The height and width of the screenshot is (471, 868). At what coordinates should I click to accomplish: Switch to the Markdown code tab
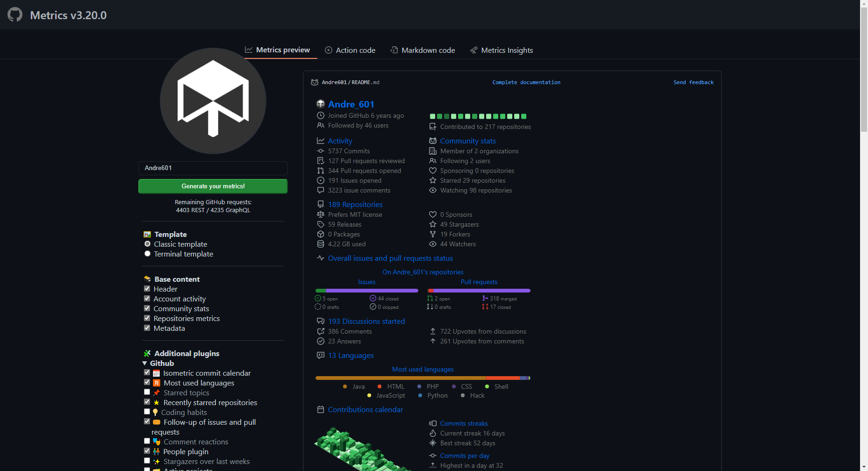pos(423,50)
